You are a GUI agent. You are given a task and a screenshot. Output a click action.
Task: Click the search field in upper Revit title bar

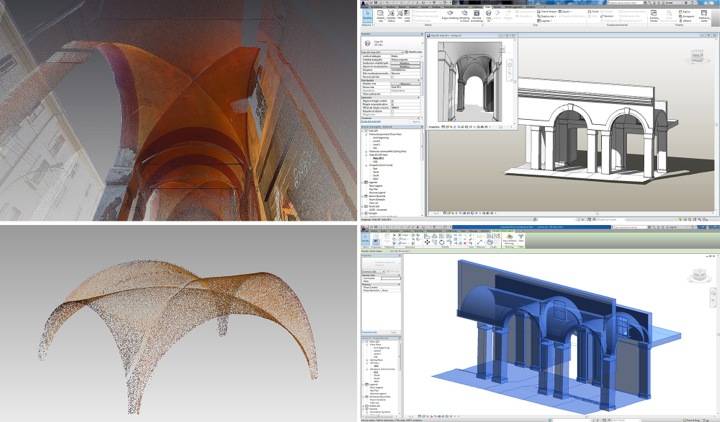click(x=626, y=3)
